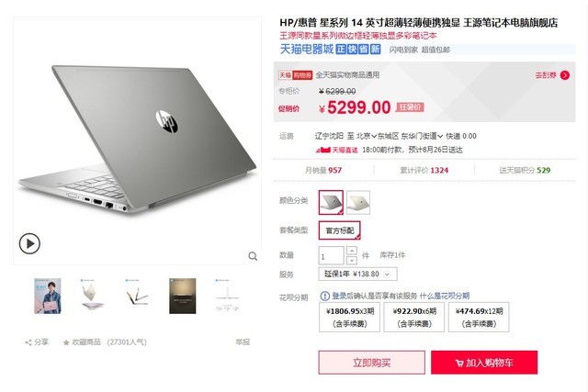The width and height of the screenshot is (588, 392).
Task: Click the star icon to favorite the product
Action: click(66, 342)
